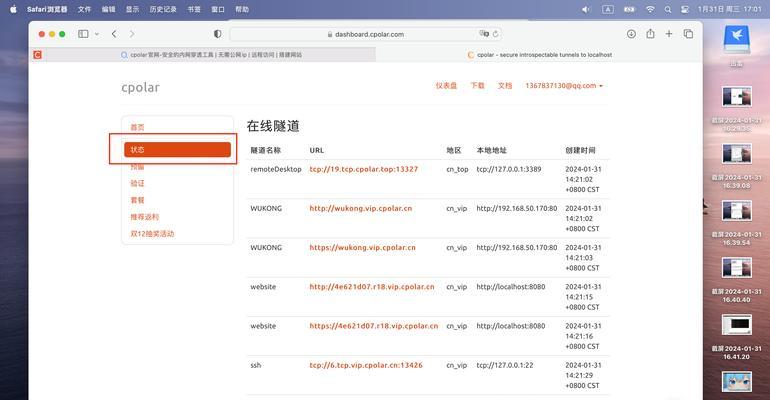Image resolution: width=770 pixels, height=400 pixels.
Task: Open https://wukong.vip.cpolar.cn tunnel link
Action: (x=362, y=247)
